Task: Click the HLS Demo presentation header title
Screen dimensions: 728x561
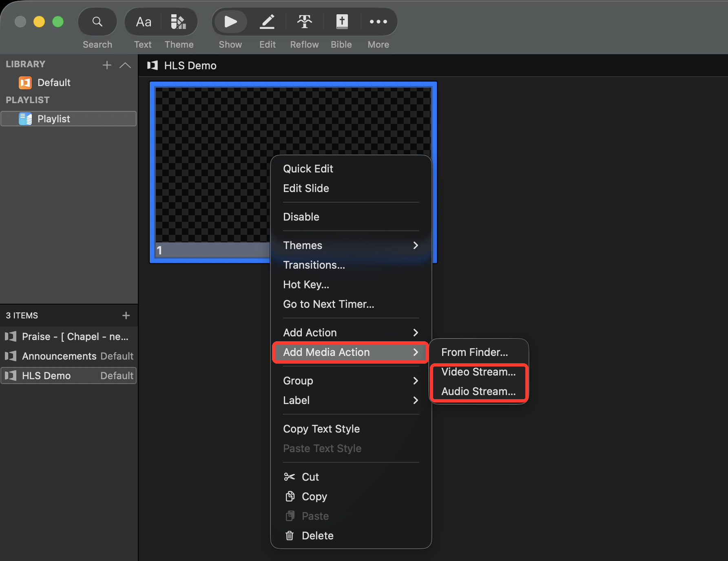Action: (190, 66)
